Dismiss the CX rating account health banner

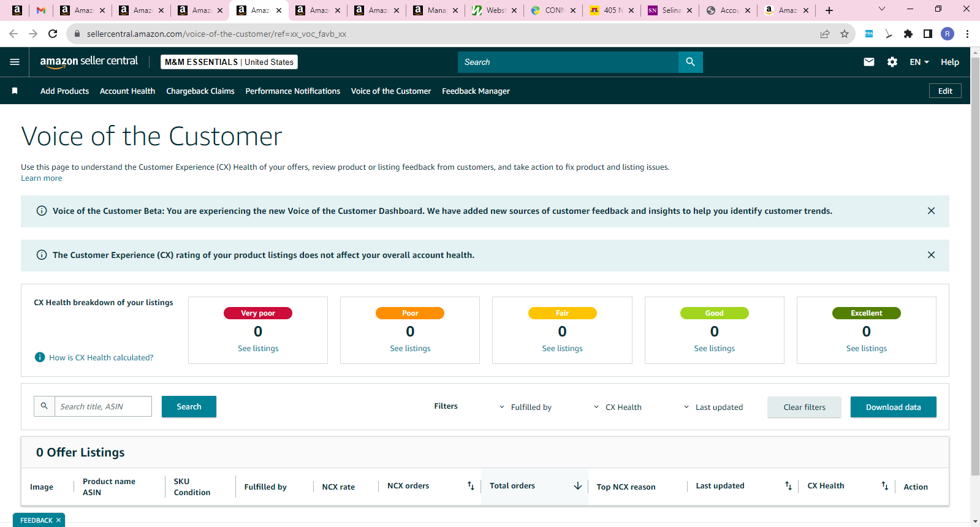click(x=931, y=255)
